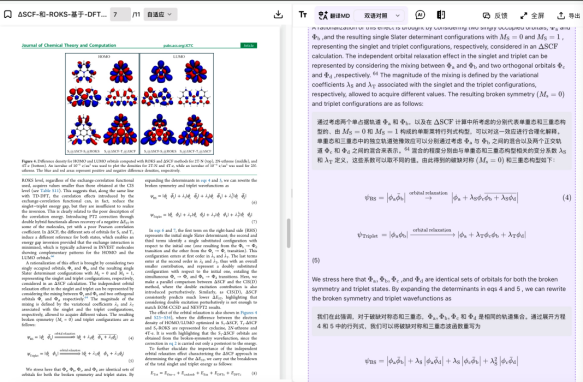Open the Table S11 link in the PDF
This screenshot has width=583, height=382.
(50, 190)
